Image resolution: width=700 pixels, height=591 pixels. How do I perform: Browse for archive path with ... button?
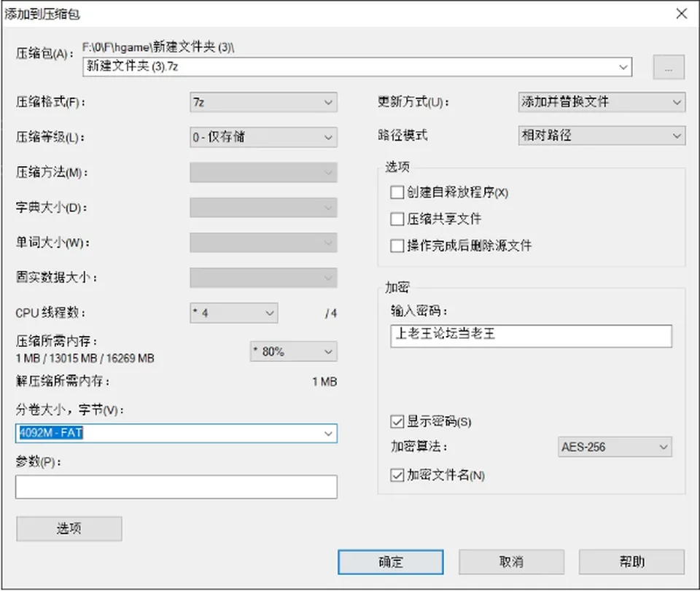tap(669, 67)
